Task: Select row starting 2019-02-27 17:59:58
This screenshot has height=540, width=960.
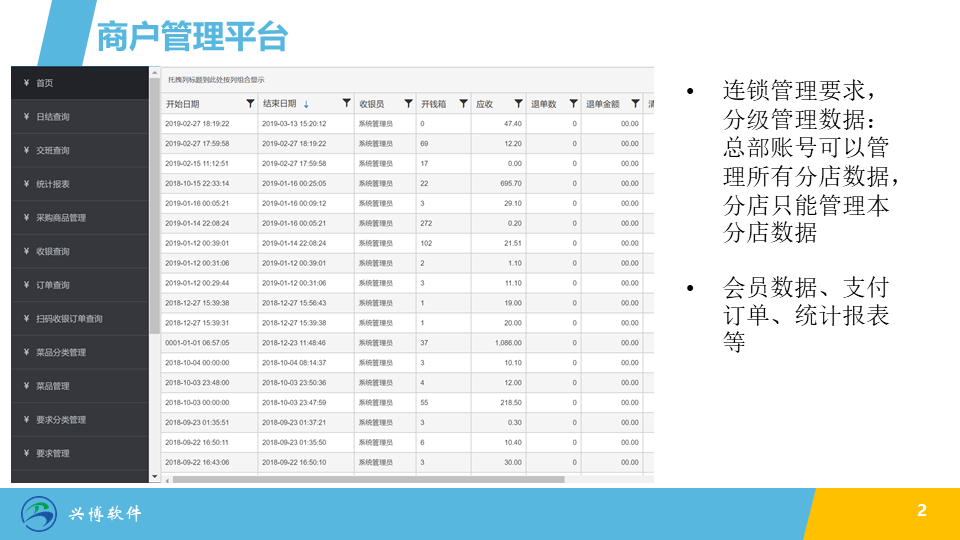Action: [407, 144]
